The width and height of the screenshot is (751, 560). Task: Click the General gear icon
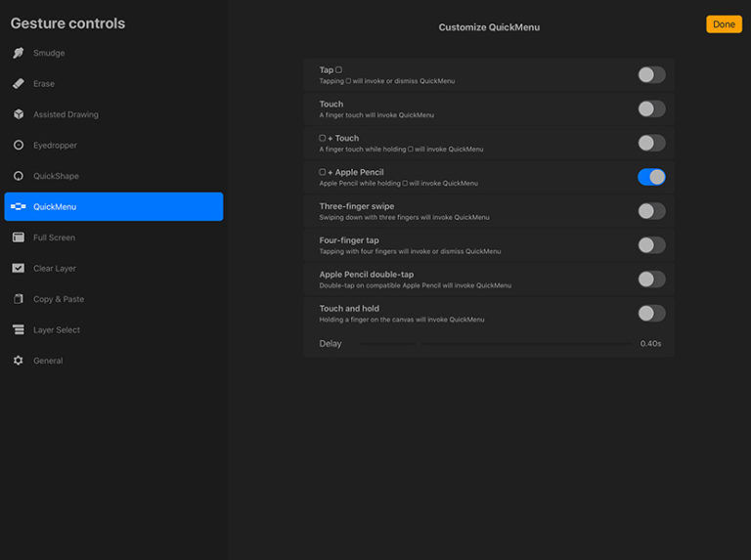[19, 361]
